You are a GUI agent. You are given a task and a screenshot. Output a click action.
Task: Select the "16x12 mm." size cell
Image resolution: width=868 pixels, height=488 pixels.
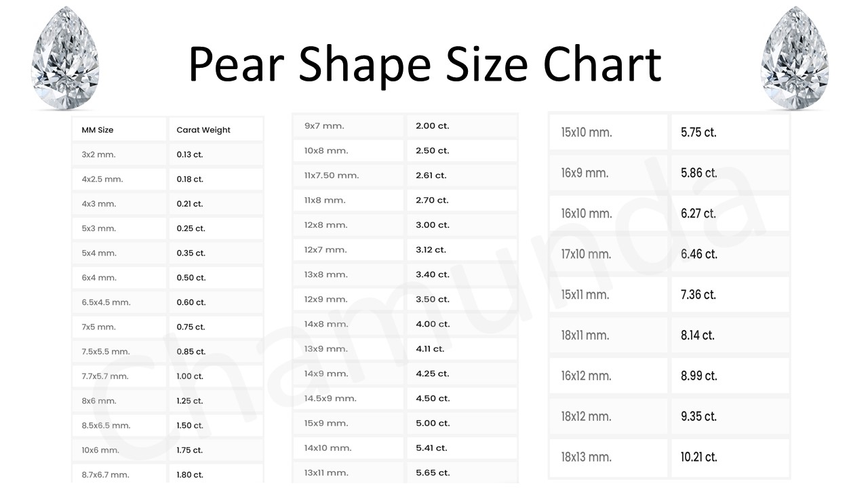pos(586,376)
